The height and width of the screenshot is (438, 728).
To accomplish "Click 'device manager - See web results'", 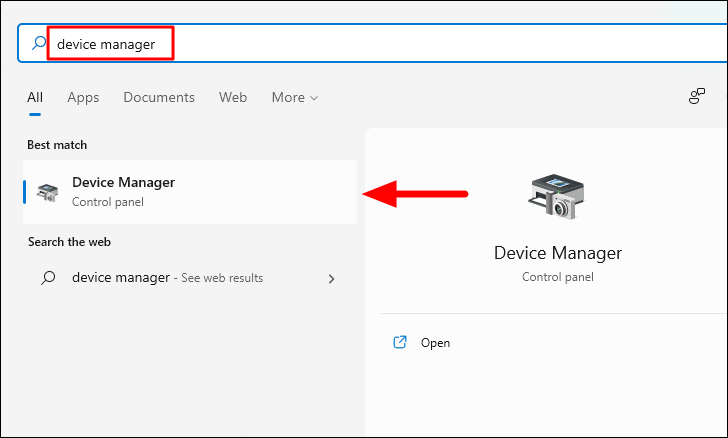I will (167, 278).
